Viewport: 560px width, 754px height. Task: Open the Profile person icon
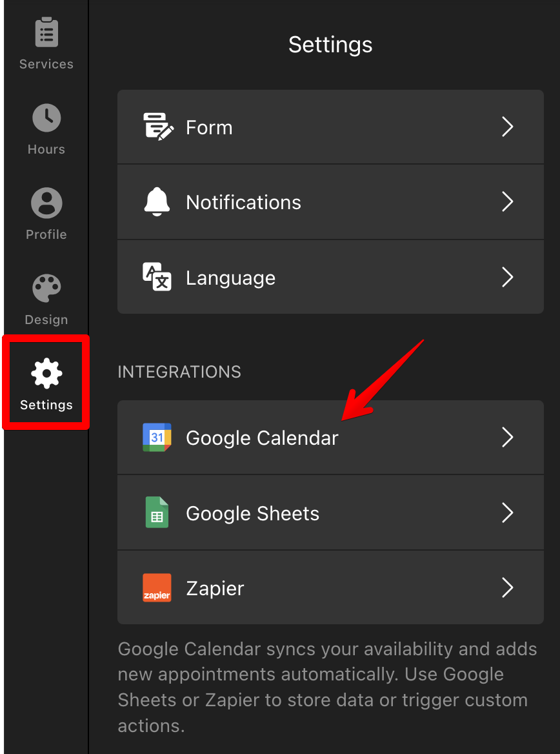pos(46,203)
